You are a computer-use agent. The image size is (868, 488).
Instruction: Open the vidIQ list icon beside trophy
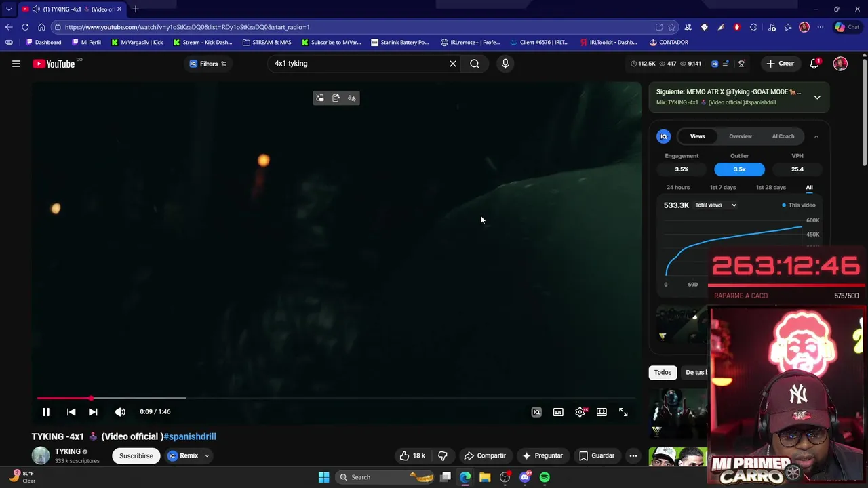(726, 64)
